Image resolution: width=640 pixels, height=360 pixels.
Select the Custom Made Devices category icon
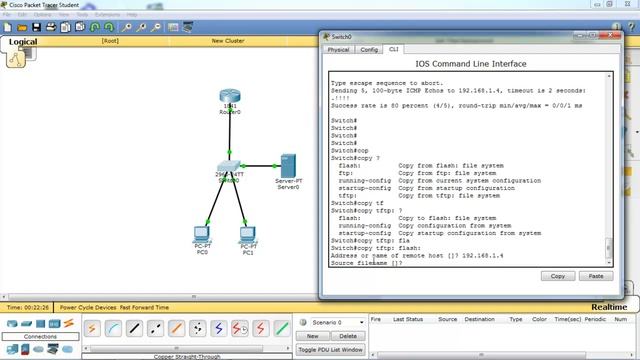click(x=53, y=349)
